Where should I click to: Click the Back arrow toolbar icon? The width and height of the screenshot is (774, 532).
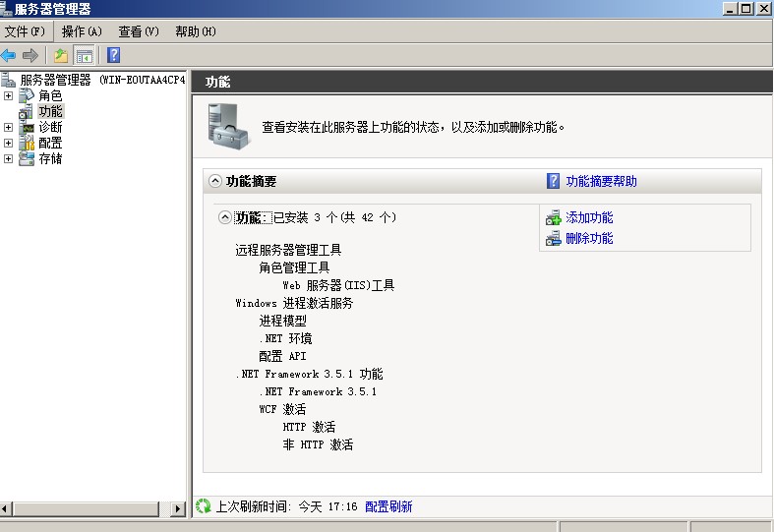point(9,55)
